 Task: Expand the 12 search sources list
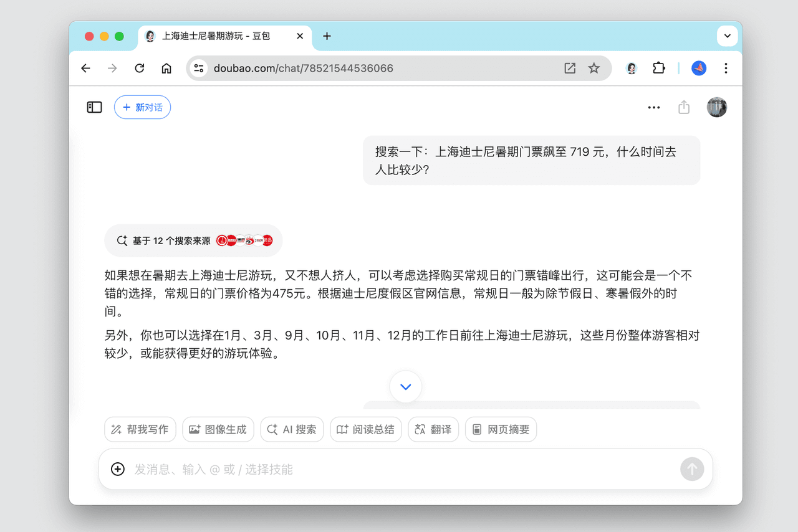pos(193,240)
